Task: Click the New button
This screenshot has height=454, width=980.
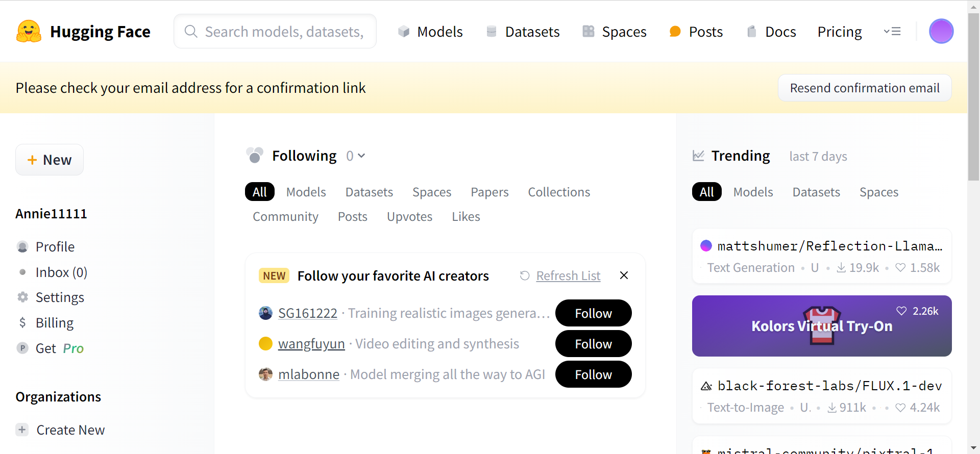Action: point(50,160)
